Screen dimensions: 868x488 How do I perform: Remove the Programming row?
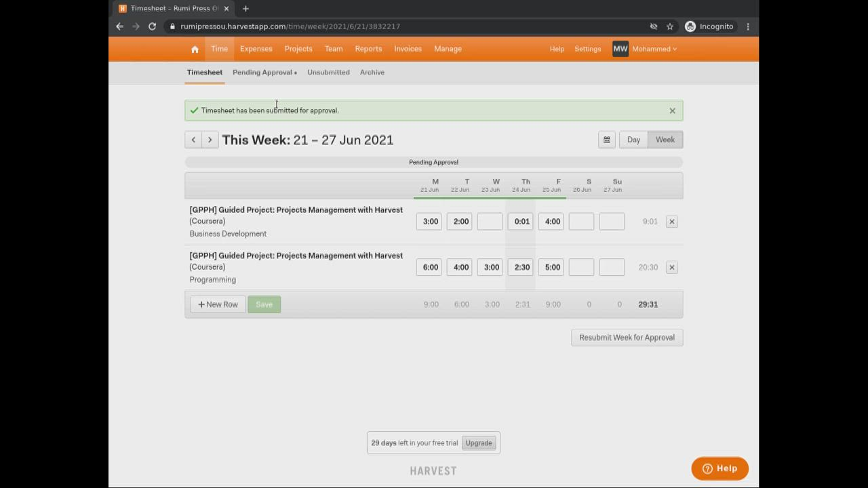point(672,267)
